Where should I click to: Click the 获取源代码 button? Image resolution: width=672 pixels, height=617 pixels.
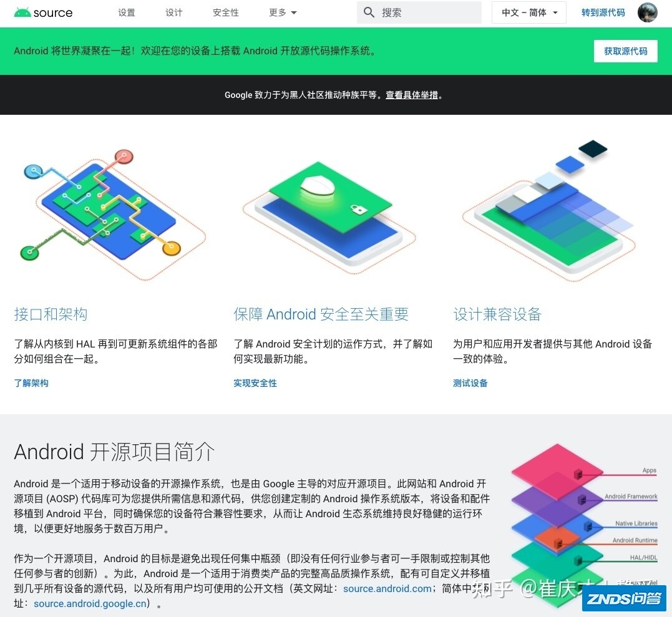coord(625,51)
